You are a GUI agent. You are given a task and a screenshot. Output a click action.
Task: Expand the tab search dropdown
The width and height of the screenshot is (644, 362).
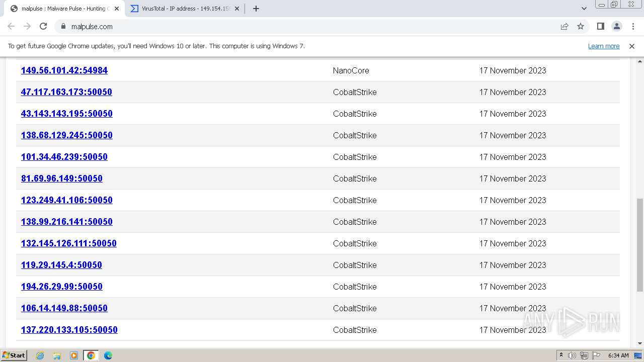(584, 9)
